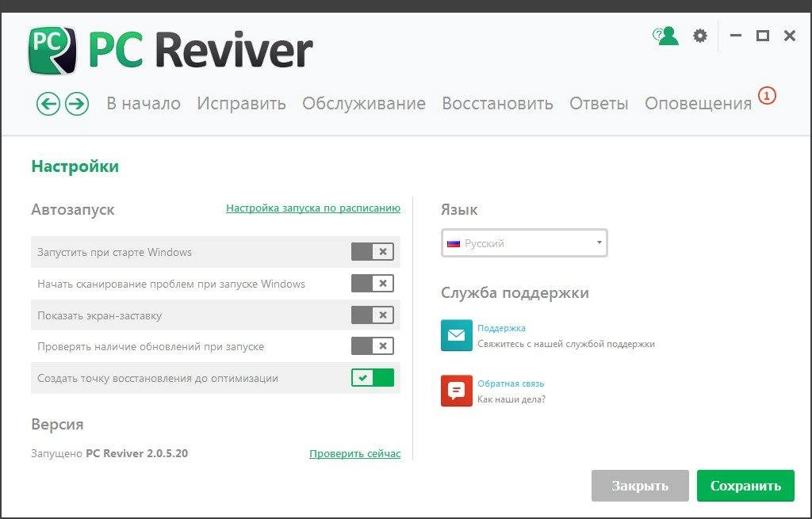Close the PC Reviver window

coord(790,36)
